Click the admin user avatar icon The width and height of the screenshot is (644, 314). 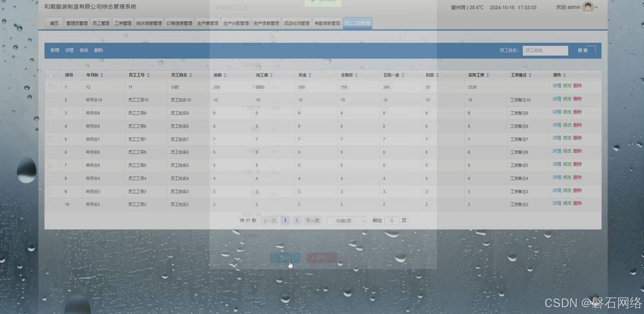click(x=588, y=7)
